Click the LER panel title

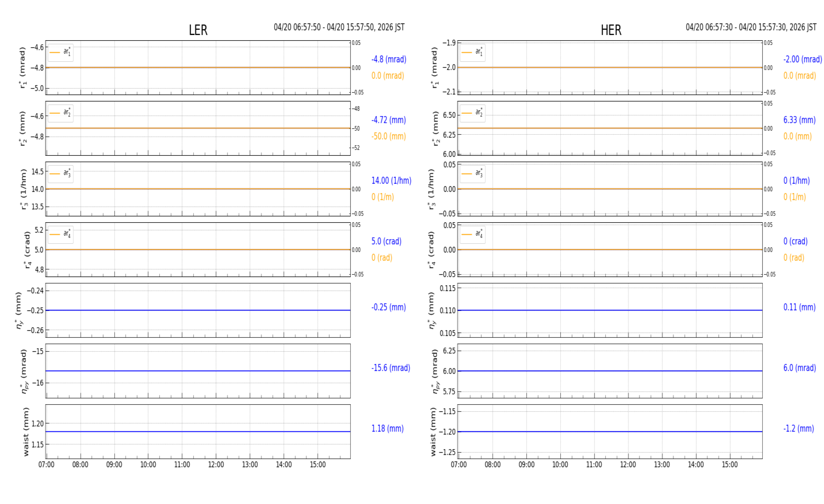pos(198,30)
